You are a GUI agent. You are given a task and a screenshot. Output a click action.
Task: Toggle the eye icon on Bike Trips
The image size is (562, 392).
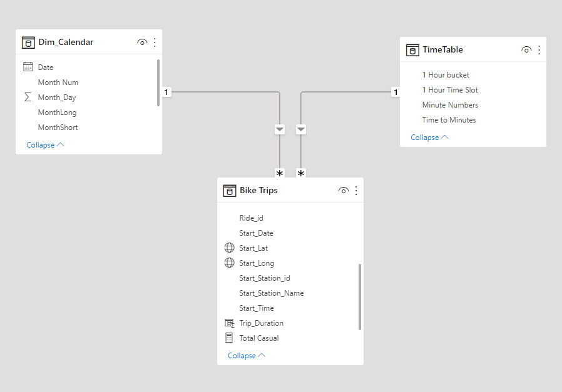click(343, 190)
